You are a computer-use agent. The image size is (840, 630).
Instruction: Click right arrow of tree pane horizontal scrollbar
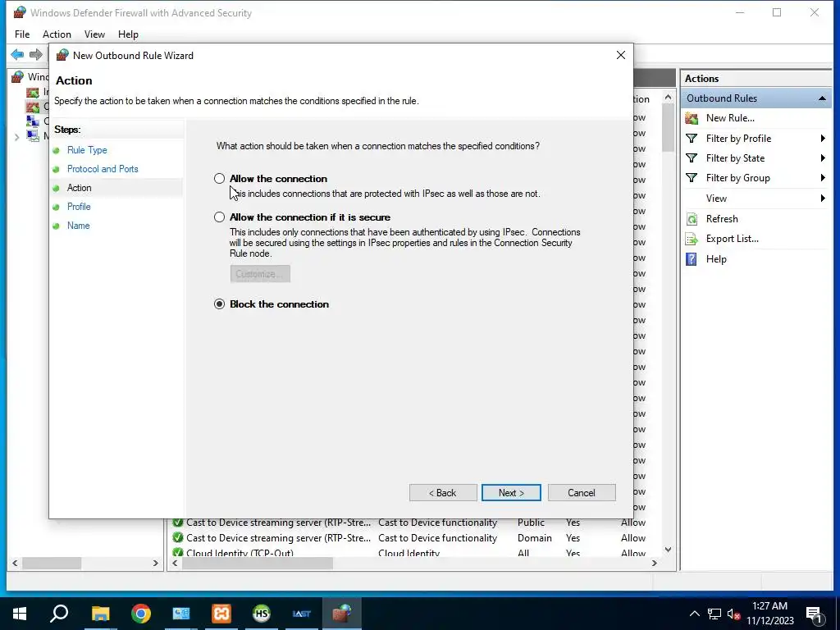coord(155,563)
